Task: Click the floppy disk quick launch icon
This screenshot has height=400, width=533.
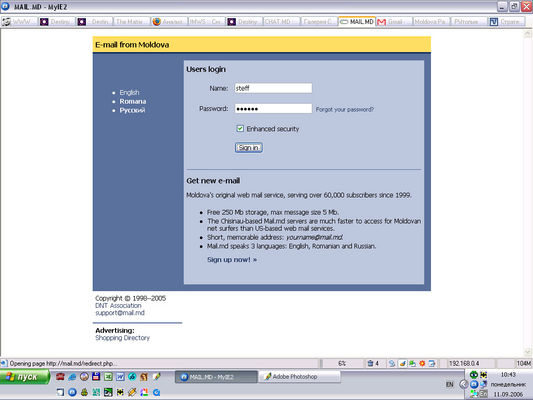Action: (x=96, y=377)
